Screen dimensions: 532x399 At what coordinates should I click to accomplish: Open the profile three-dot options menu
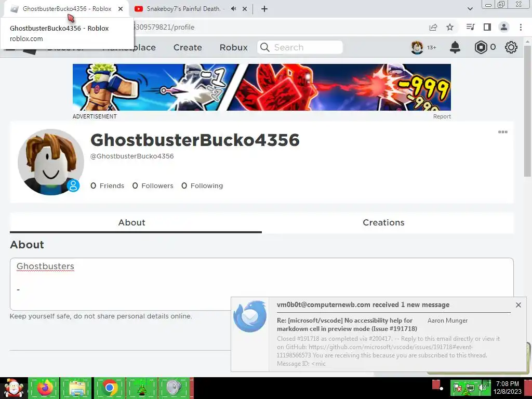tap(503, 132)
